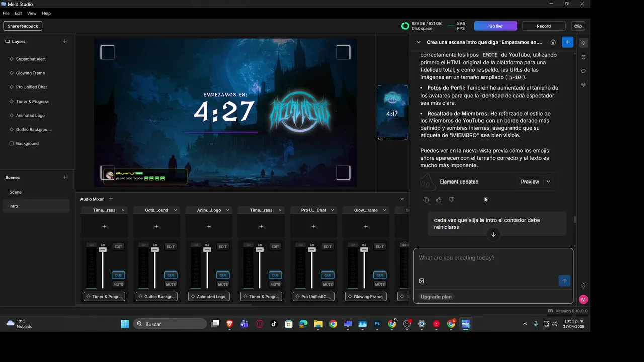This screenshot has height=362, width=644.
Task: Open the audio waveform icon in the right sidebar
Action: click(x=583, y=85)
